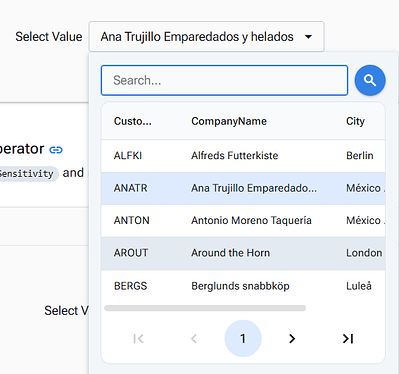Select the ANTON customer ID cell

[131, 220]
